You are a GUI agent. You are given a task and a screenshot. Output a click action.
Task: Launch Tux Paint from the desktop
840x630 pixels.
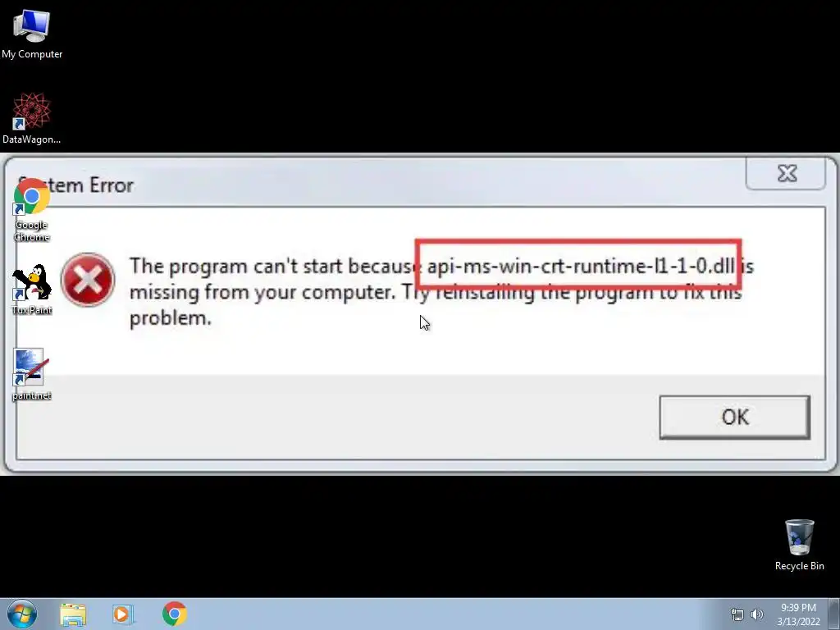point(32,290)
